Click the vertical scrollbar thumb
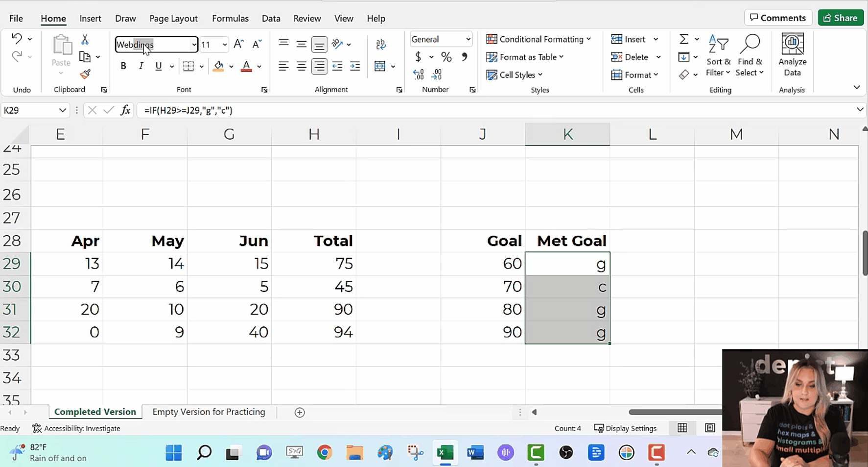The image size is (868, 467). point(865,253)
